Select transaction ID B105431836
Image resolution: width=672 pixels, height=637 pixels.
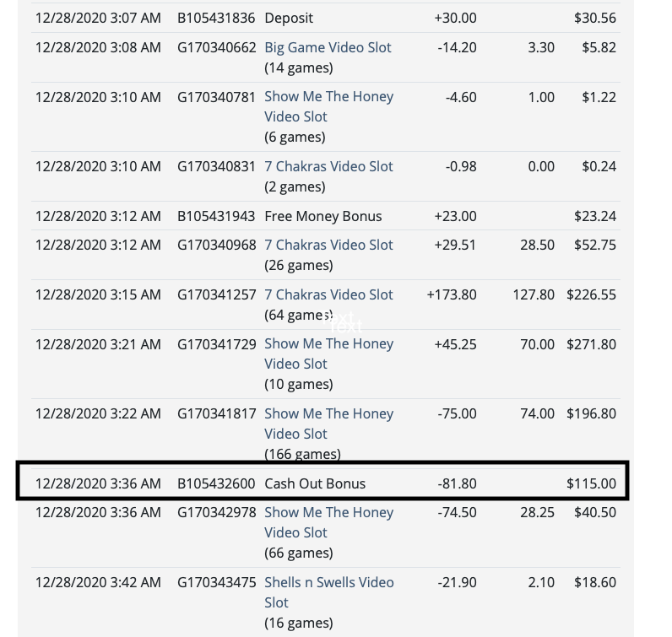(216, 18)
